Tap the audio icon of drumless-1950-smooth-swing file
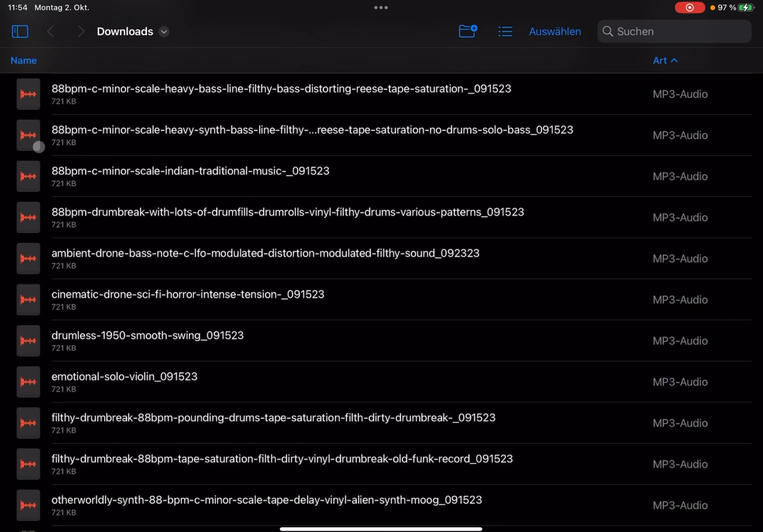 coord(28,341)
